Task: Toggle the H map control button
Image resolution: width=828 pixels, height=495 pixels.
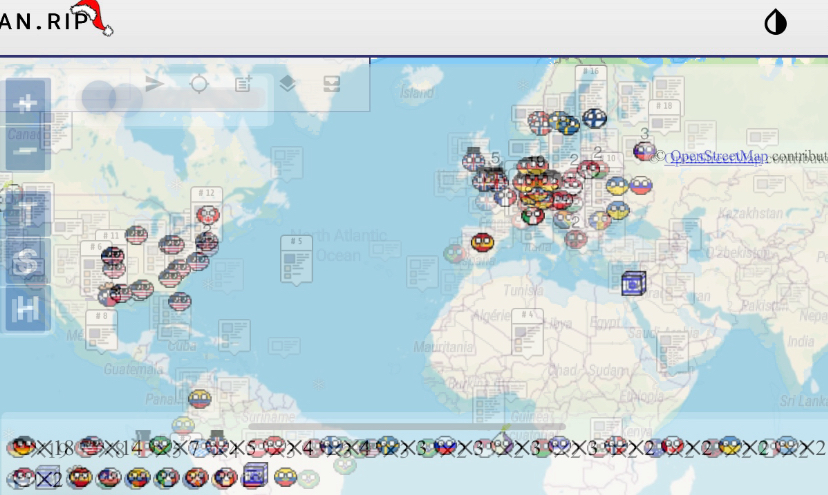Action: point(28,310)
